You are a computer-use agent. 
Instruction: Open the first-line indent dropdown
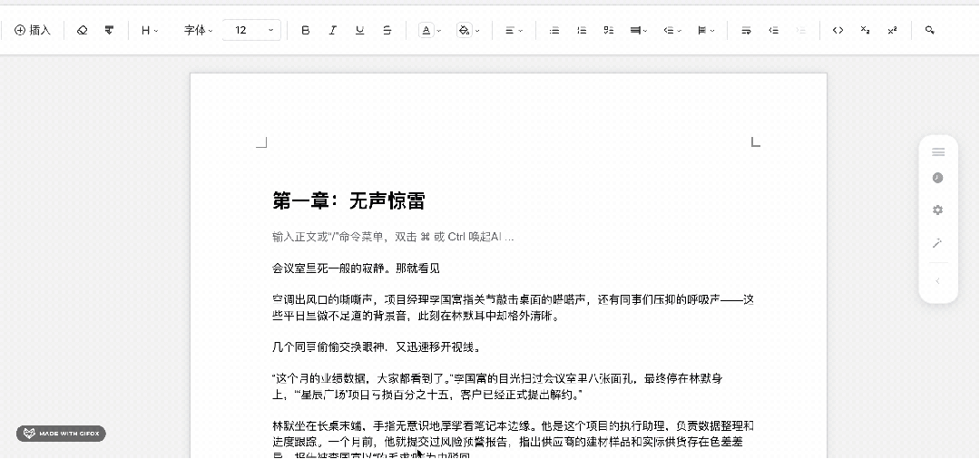coord(671,30)
